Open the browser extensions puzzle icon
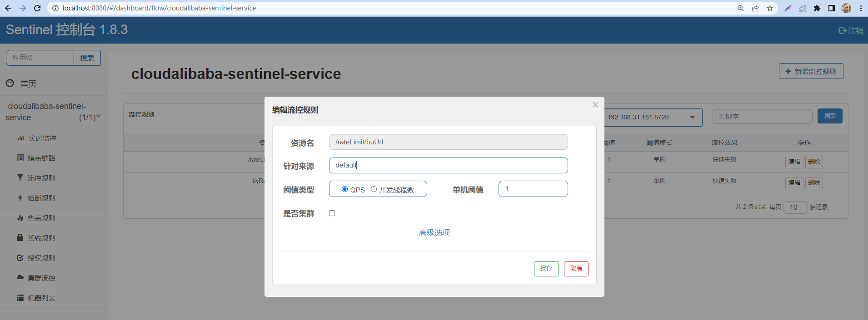Viewport: 868px width, 320px height. click(817, 8)
